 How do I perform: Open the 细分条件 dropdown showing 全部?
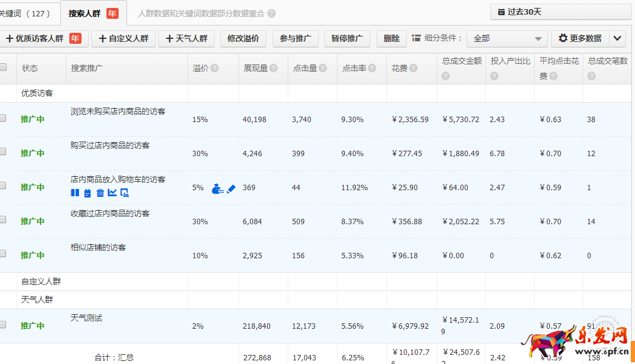click(507, 38)
